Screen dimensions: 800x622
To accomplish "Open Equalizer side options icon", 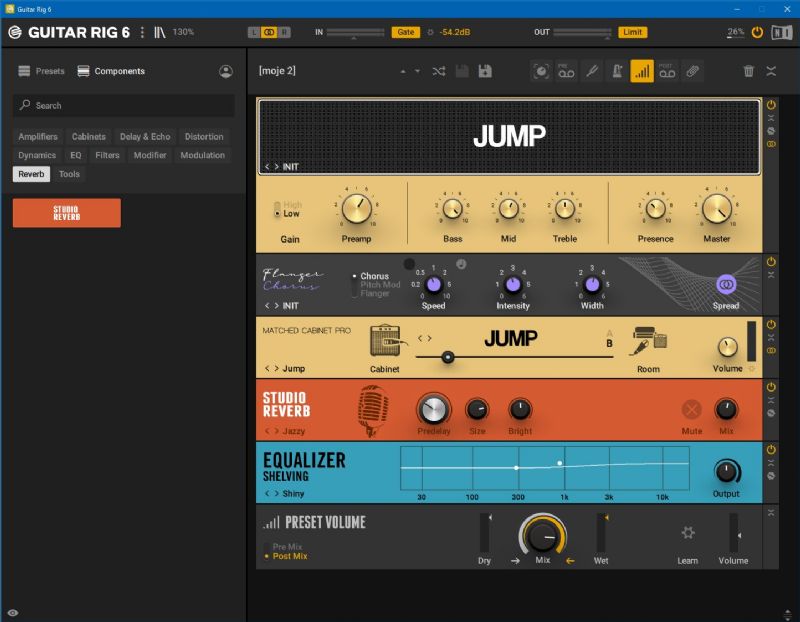I will click(771, 476).
